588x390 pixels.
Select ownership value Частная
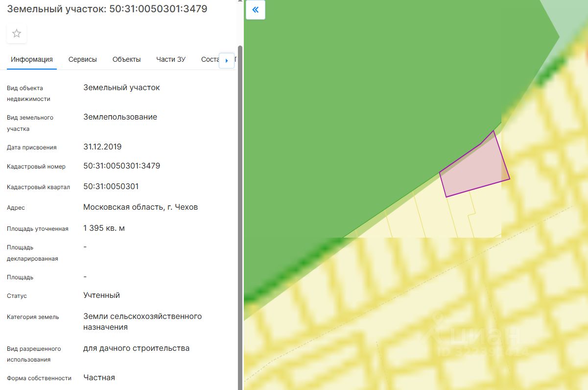pyautogui.click(x=99, y=377)
